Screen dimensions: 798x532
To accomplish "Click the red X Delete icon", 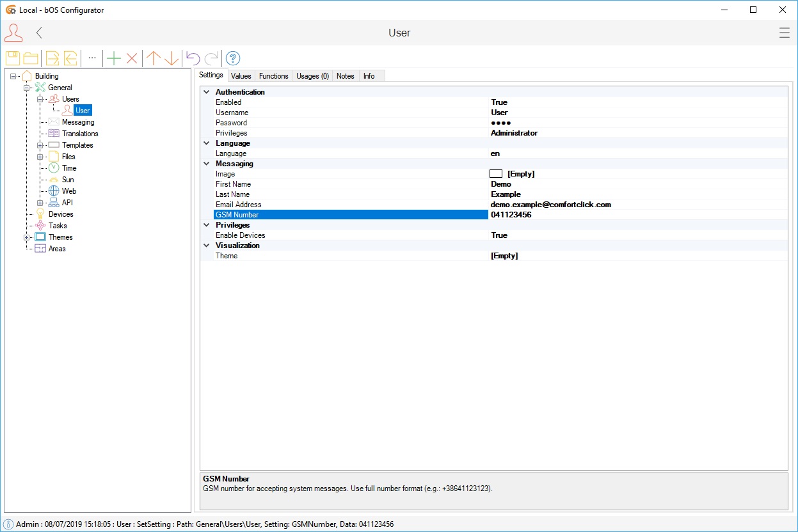I will click(x=132, y=58).
